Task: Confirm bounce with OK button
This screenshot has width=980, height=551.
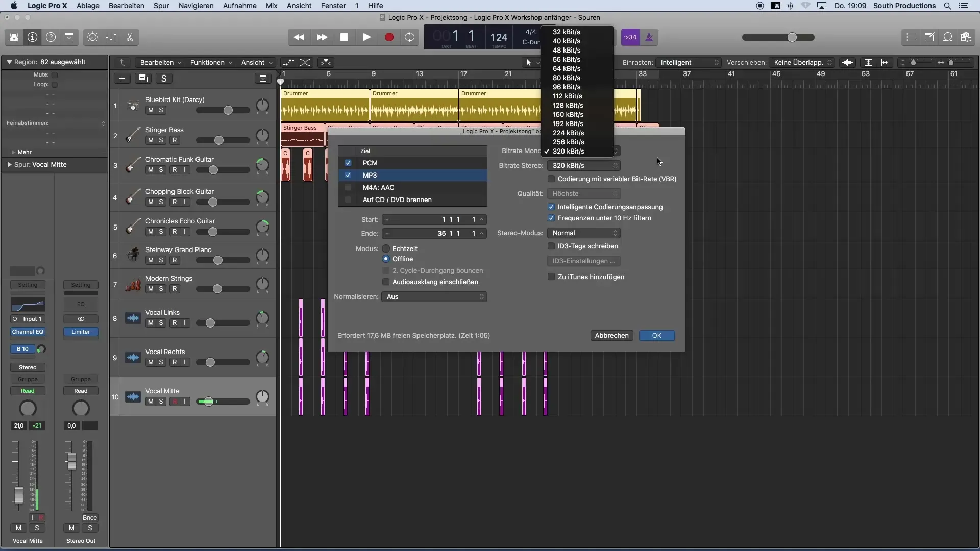Action: (656, 336)
